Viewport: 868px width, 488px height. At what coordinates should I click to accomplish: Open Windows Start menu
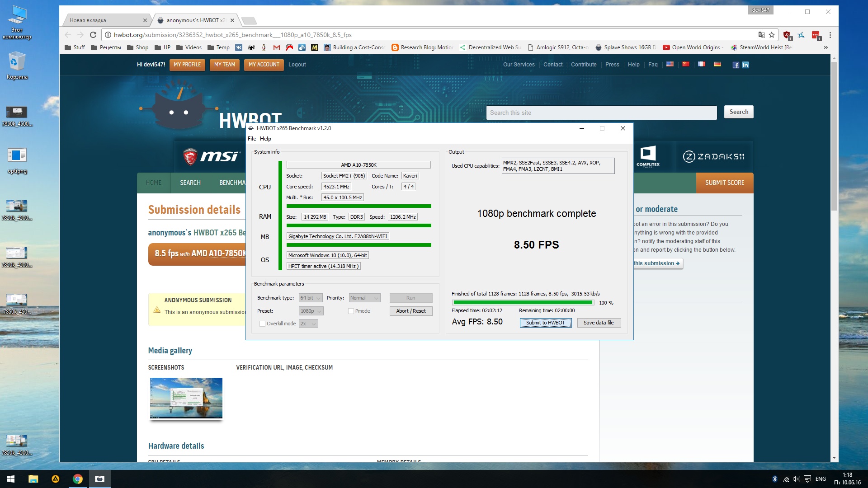11,479
